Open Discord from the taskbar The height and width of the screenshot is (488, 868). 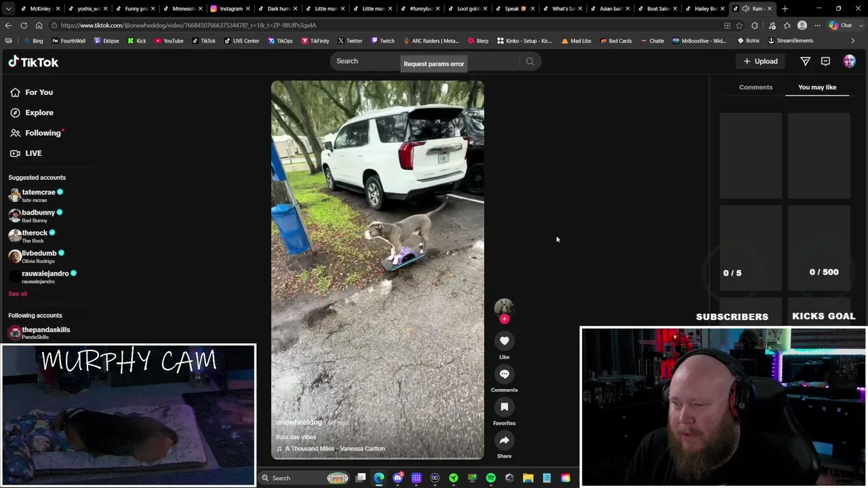(398, 479)
